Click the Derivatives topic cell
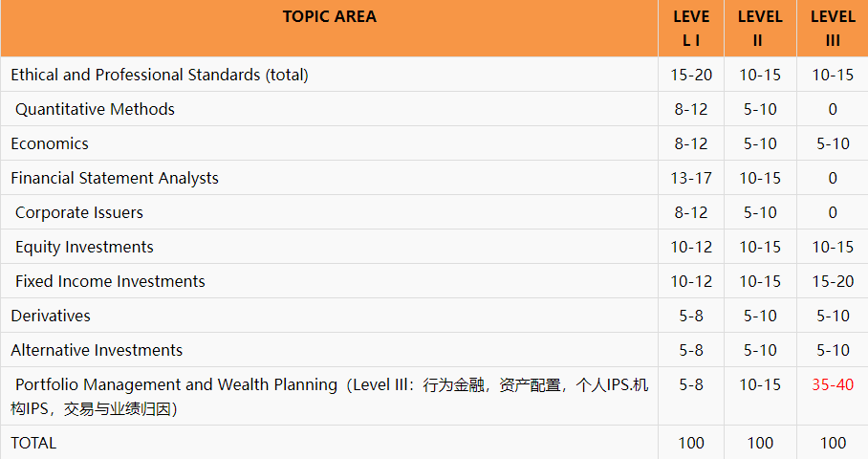The width and height of the screenshot is (868, 459). pyautogui.click(x=51, y=316)
